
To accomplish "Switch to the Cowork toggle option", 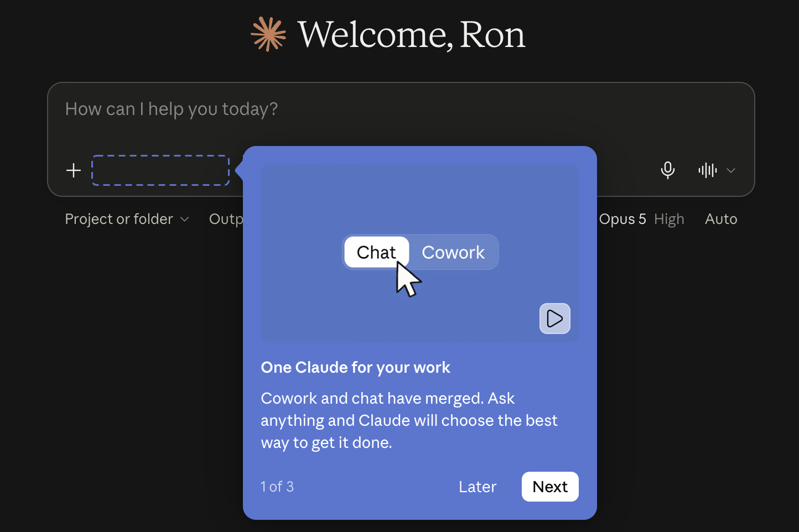I will (x=453, y=252).
